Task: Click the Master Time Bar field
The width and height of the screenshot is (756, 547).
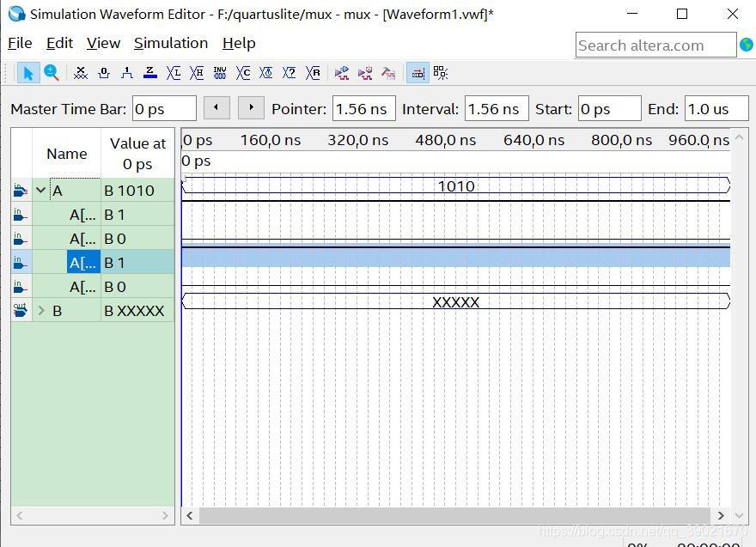Action: [x=164, y=108]
